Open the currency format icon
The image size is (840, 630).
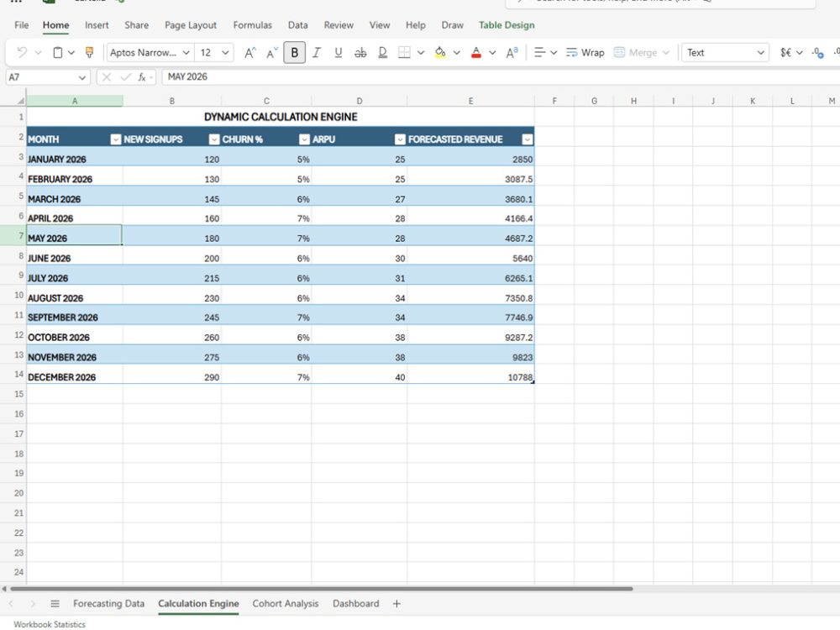786,52
